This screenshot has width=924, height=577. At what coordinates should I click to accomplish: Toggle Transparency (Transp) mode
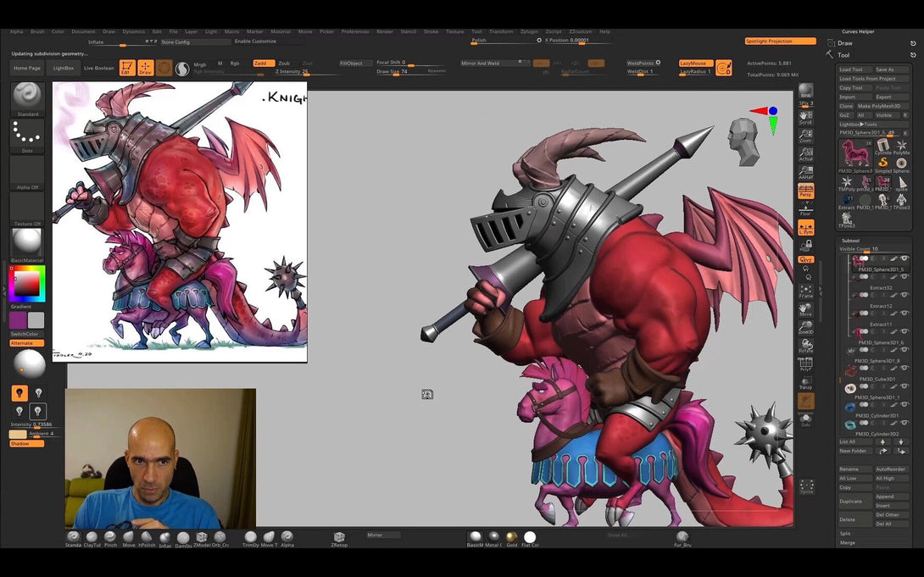pyautogui.click(x=805, y=383)
